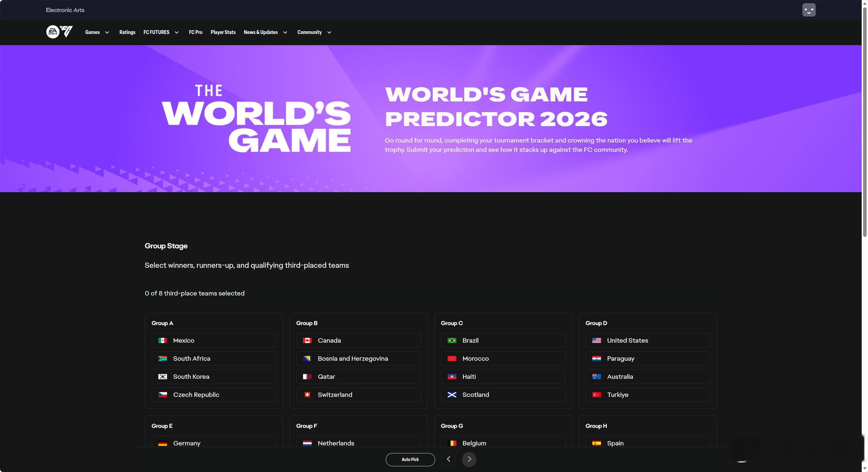868x472 pixels.
Task: Expand the FC FUTURES chevron
Action: point(176,32)
